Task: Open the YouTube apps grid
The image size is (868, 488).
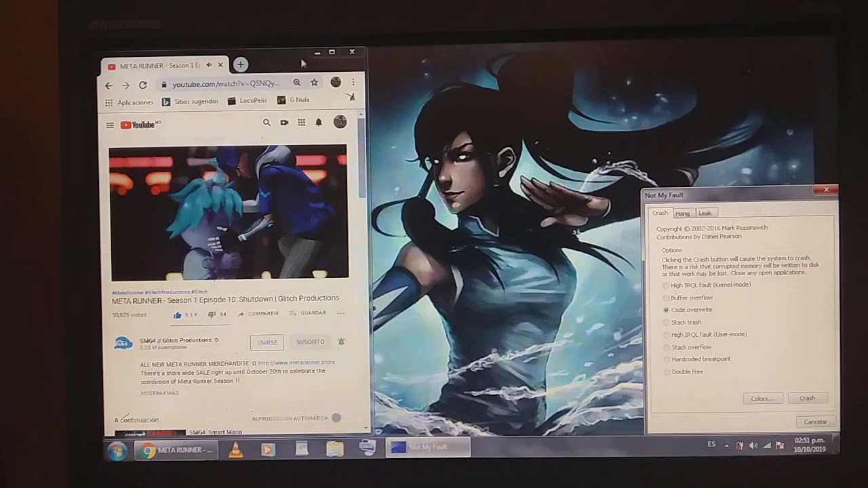Action: click(x=301, y=123)
